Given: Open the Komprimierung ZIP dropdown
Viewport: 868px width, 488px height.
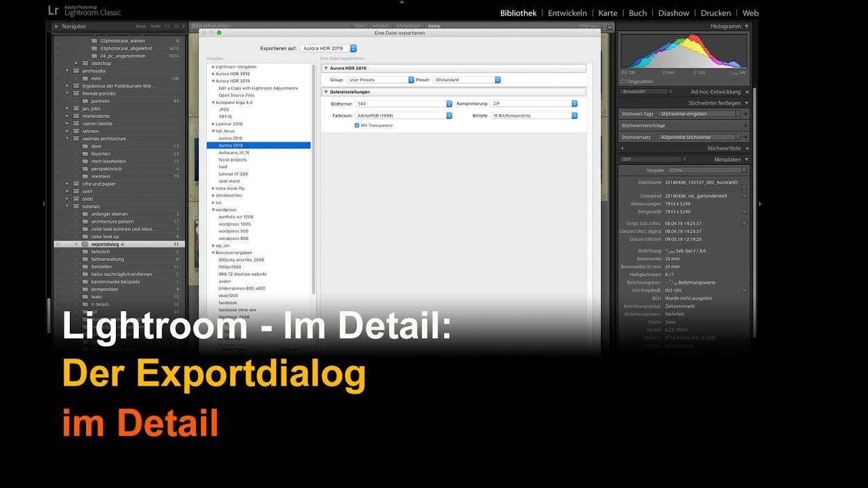Looking at the screenshot, I should (534, 104).
